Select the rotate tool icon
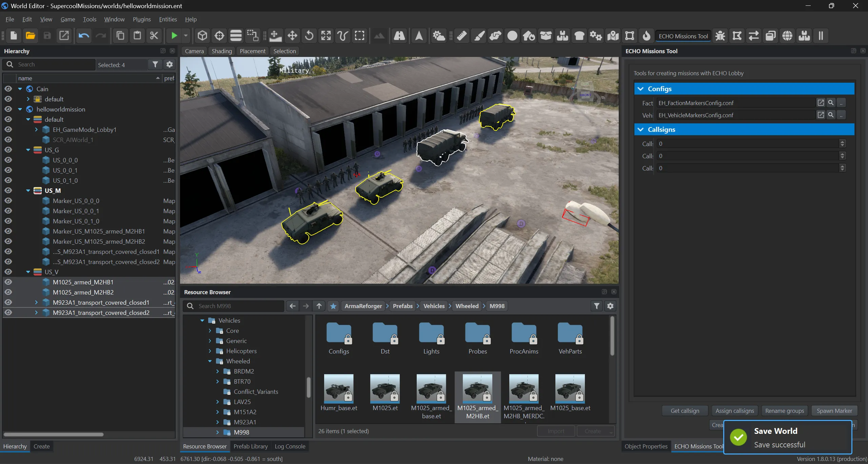The height and width of the screenshot is (464, 868). point(309,36)
